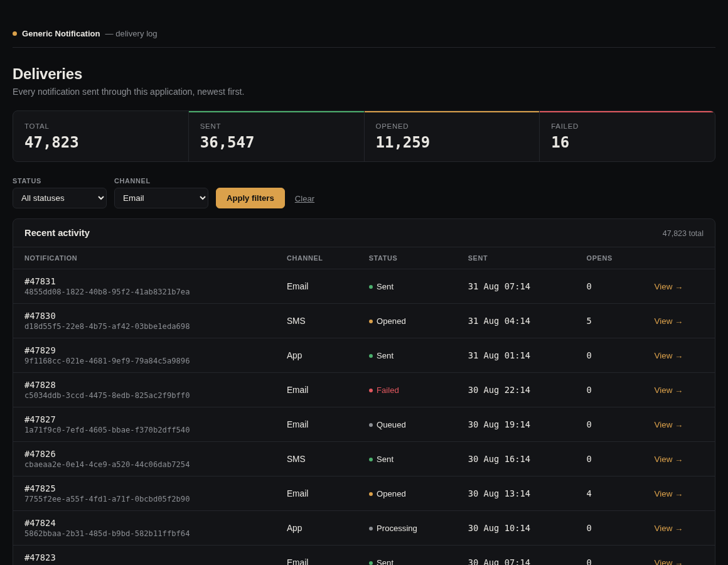Viewport: 728px width, 565px height.
Task: Click notification ID #47825
Action: click(40, 488)
